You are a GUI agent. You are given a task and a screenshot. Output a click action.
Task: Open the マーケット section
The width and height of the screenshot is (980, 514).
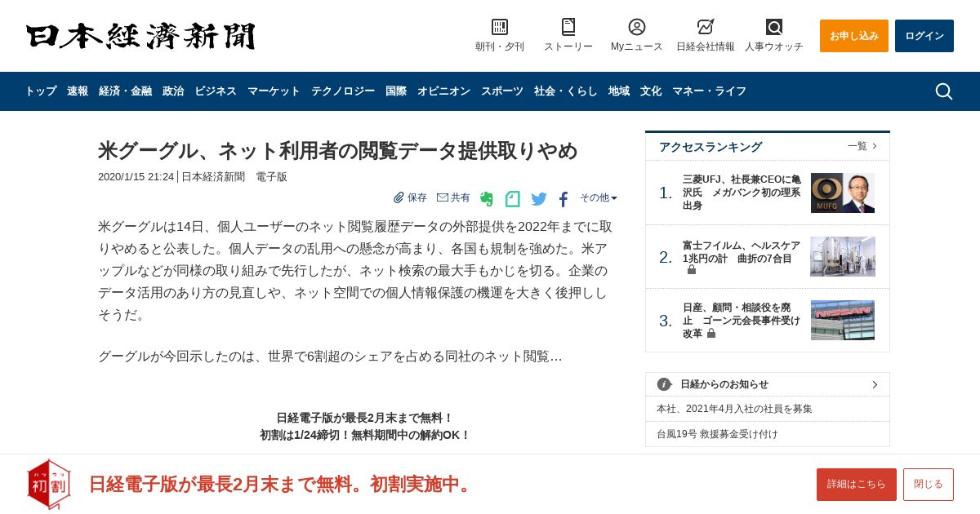[274, 91]
